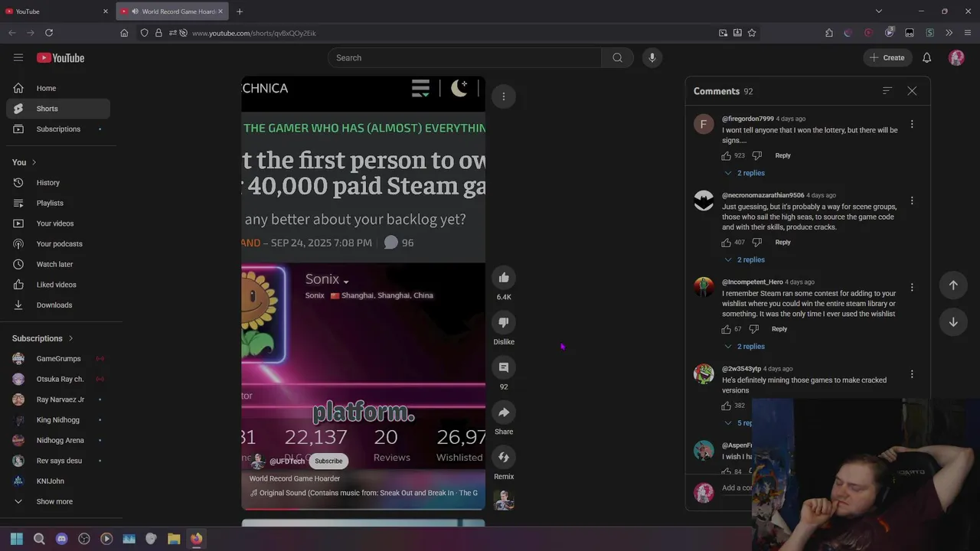980x551 pixels.
Task: Like the comment by @firegordon7999
Action: [726, 155]
